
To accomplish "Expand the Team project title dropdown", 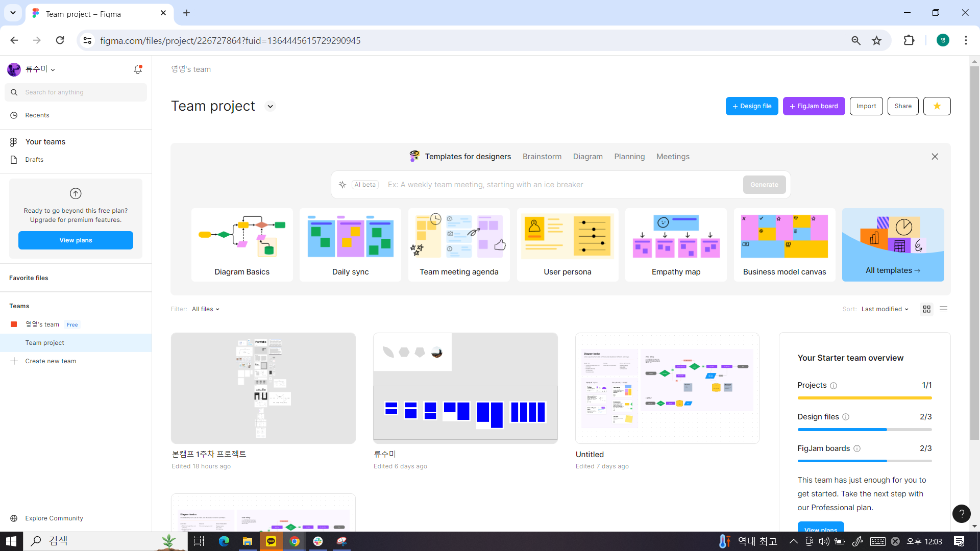I will tap(270, 107).
